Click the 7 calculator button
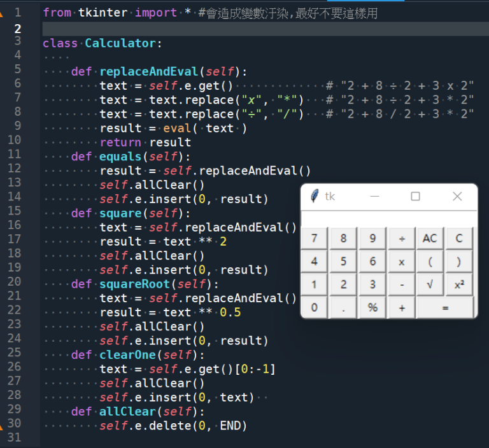Viewport: 489px width, 448px height. point(314,239)
